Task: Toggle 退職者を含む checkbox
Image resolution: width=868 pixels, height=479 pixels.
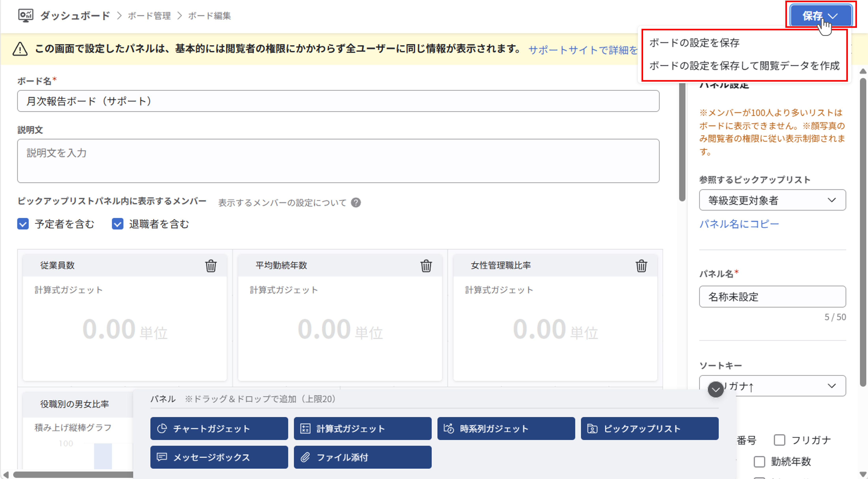Action: pyautogui.click(x=118, y=224)
